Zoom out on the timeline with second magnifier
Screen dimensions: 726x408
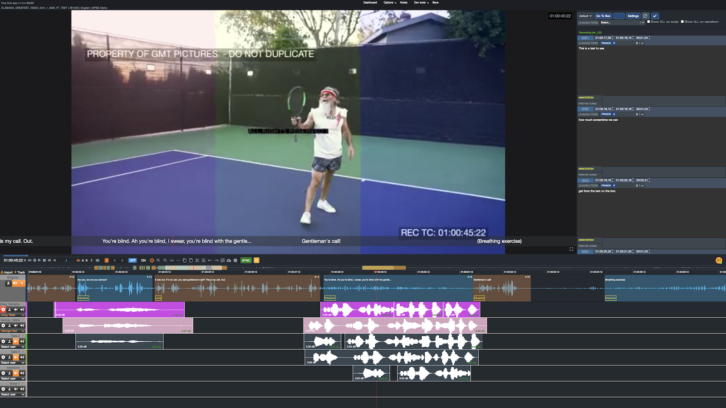pyautogui.click(x=165, y=260)
